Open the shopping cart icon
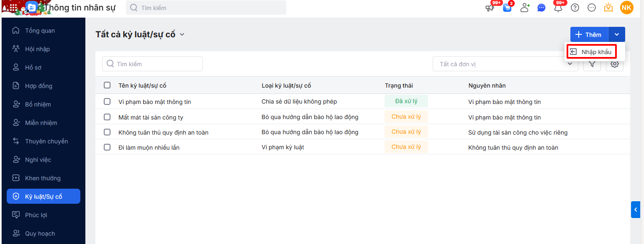The height and width of the screenshot is (244, 644). coord(507,8)
